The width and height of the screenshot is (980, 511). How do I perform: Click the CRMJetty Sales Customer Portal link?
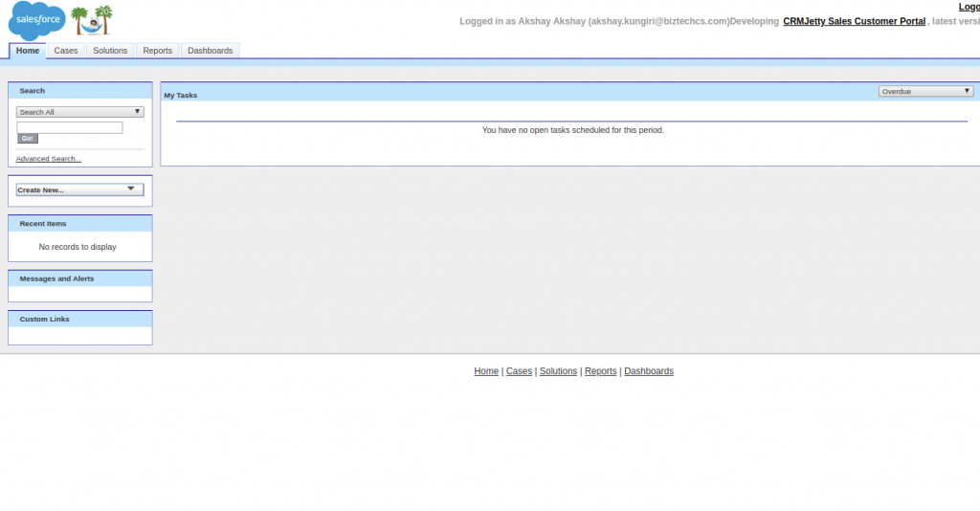click(x=854, y=21)
